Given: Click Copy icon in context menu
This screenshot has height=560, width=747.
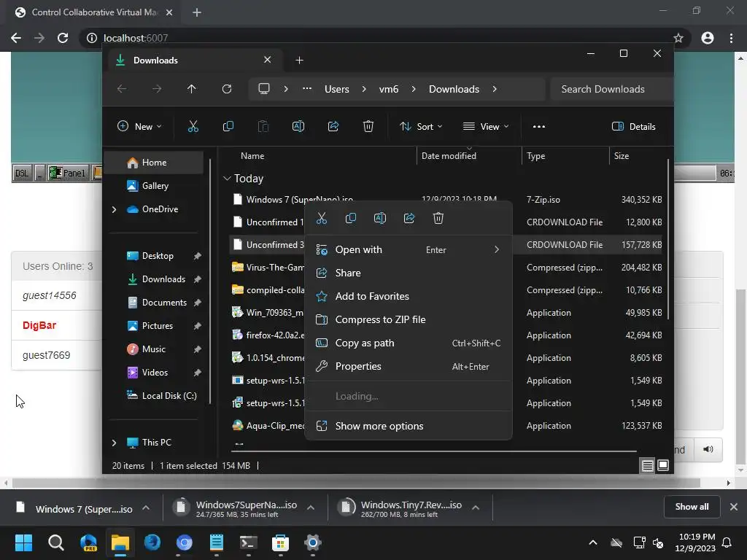Looking at the screenshot, I should (x=351, y=219).
